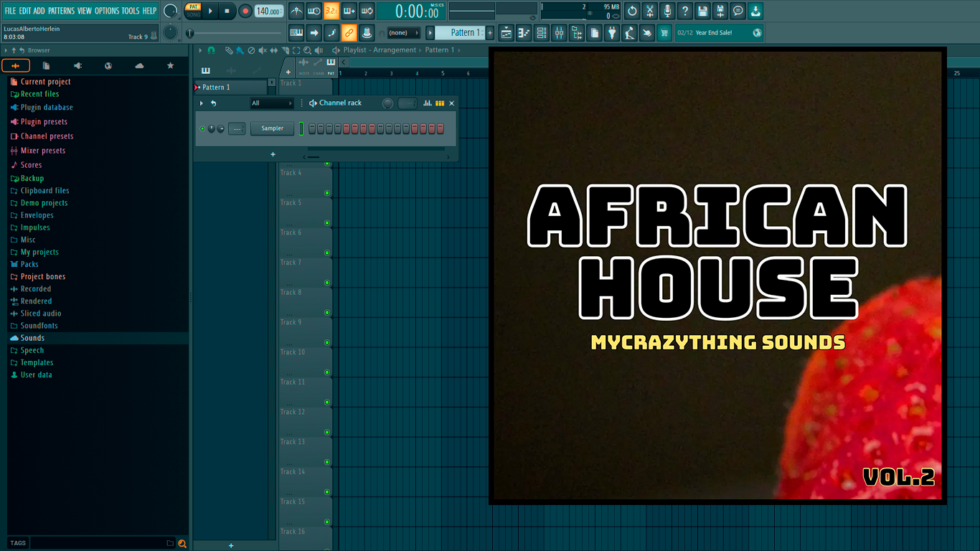Save project with floppy disk icon
The image size is (980, 551).
click(702, 11)
